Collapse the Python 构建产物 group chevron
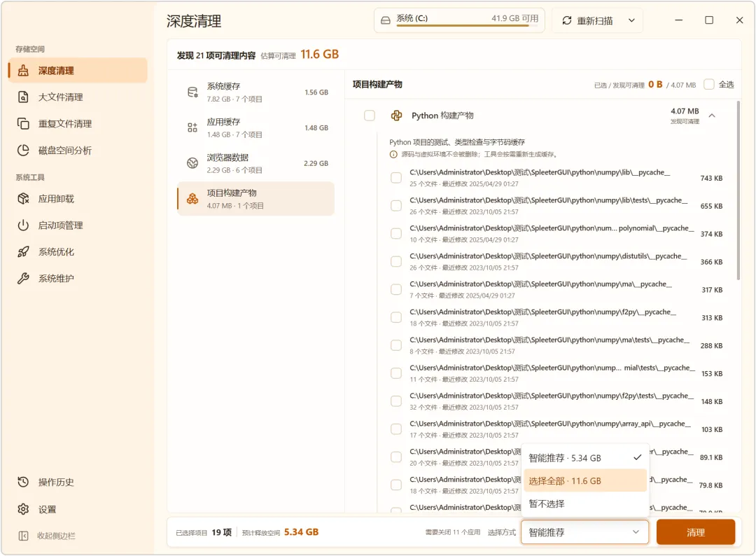 coord(712,116)
